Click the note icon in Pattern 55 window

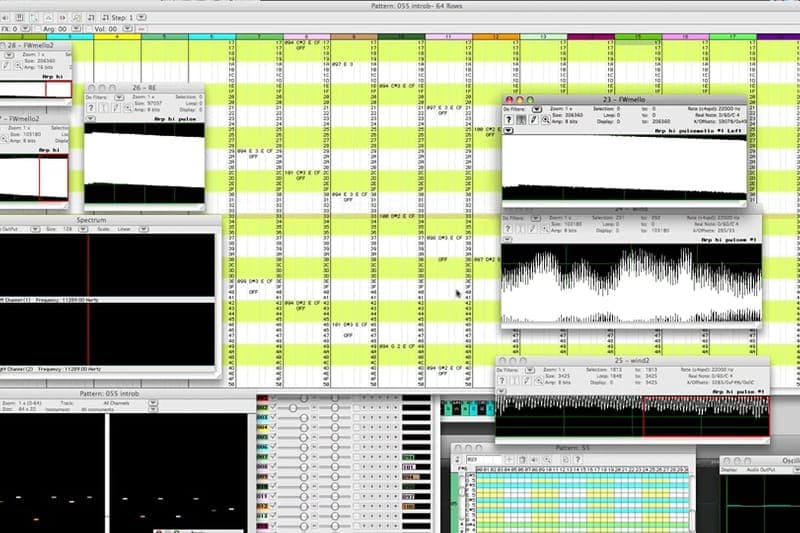point(458,460)
